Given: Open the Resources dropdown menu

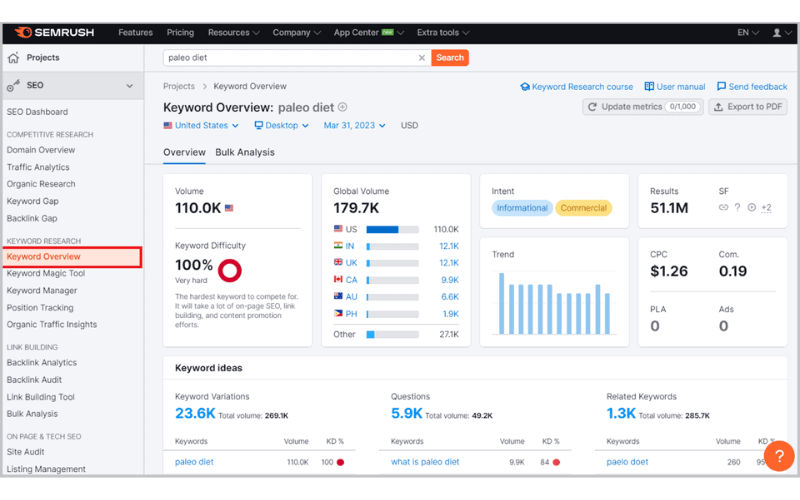Looking at the screenshot, I should point(234,33).
